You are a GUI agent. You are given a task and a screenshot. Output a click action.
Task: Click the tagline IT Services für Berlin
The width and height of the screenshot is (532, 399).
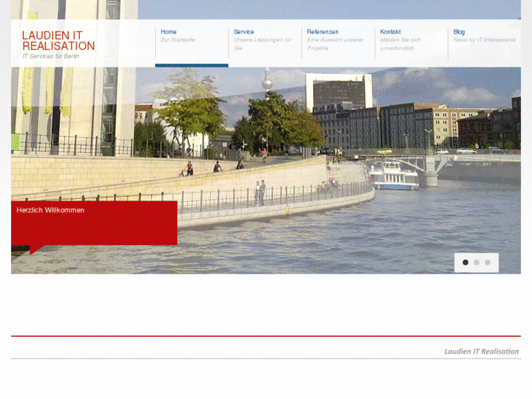50,56
